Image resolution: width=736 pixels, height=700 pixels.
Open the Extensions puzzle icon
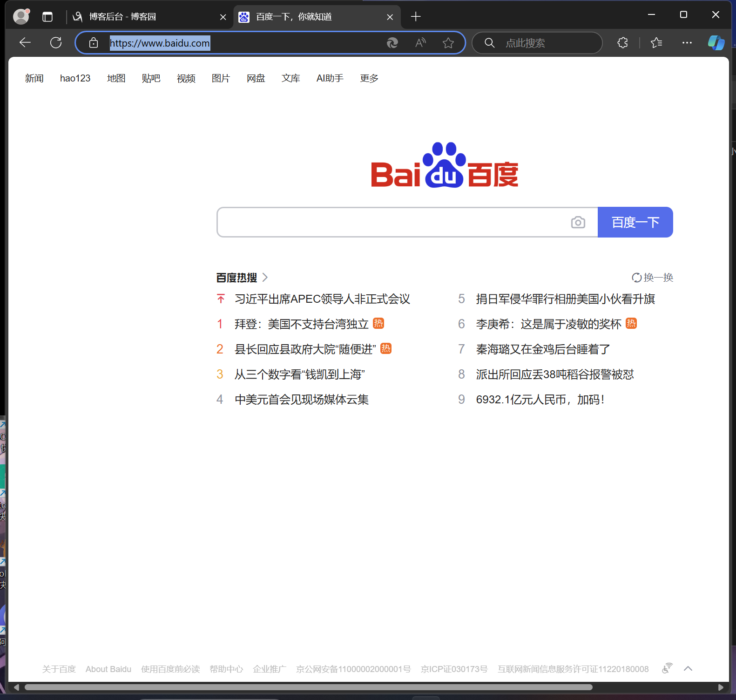tap(622, 43)
